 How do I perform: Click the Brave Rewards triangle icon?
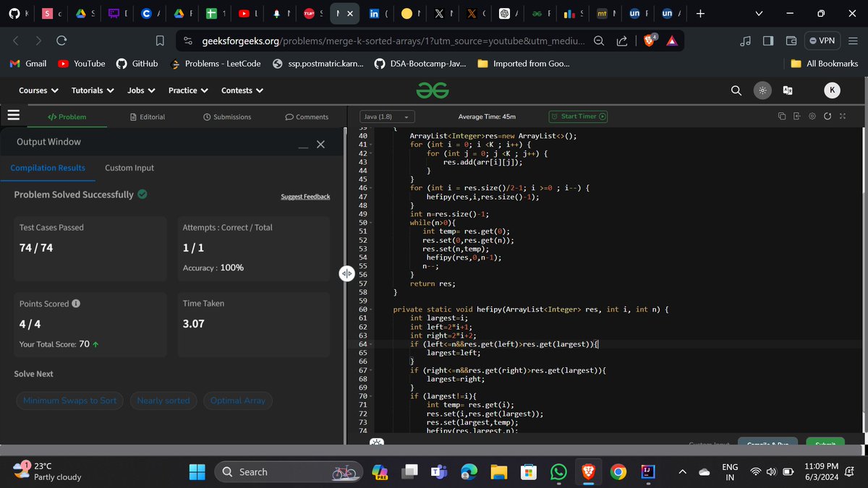pos(671,41)
